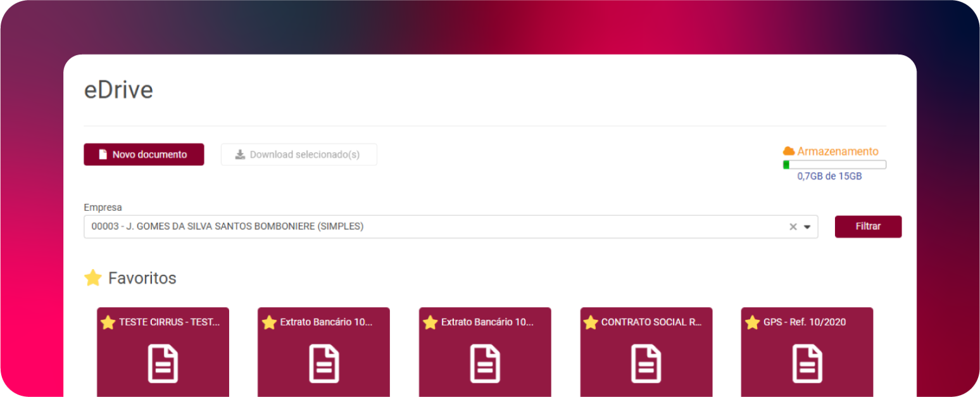Click star on second Extrato Bancário card

(x=430, y=322)
